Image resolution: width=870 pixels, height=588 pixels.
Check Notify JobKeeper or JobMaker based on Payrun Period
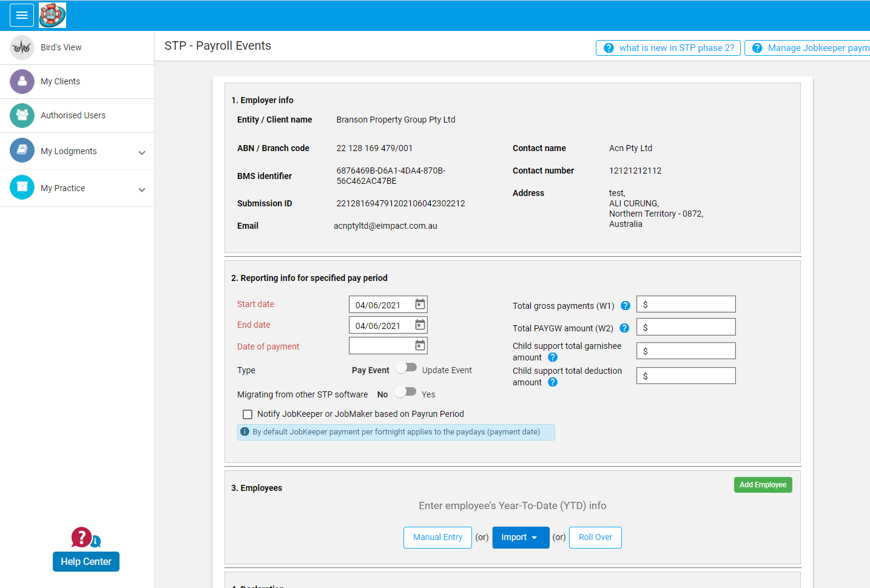[247, 414]
